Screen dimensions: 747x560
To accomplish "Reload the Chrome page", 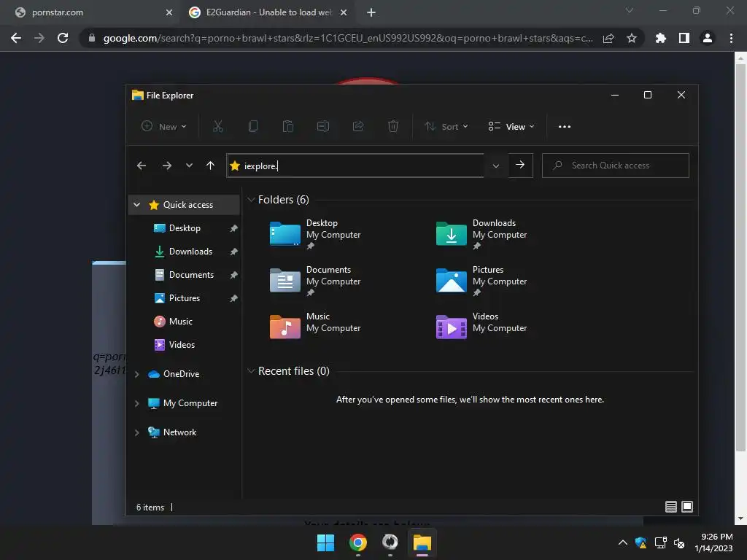I will click(63, 38).
